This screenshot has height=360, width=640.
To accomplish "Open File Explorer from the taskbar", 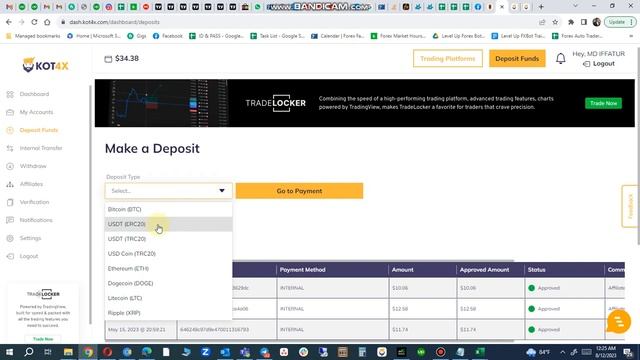I will tap(68, 352).
